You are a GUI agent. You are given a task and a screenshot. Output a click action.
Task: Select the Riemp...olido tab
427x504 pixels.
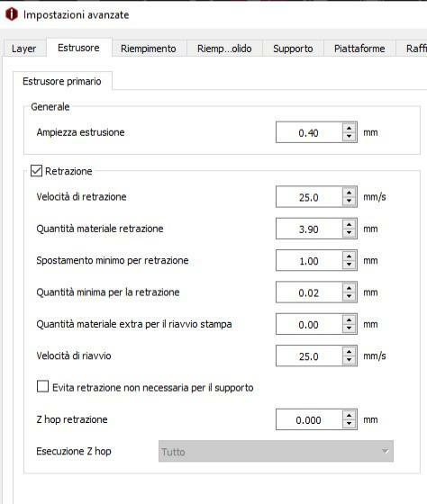[224, 49]
